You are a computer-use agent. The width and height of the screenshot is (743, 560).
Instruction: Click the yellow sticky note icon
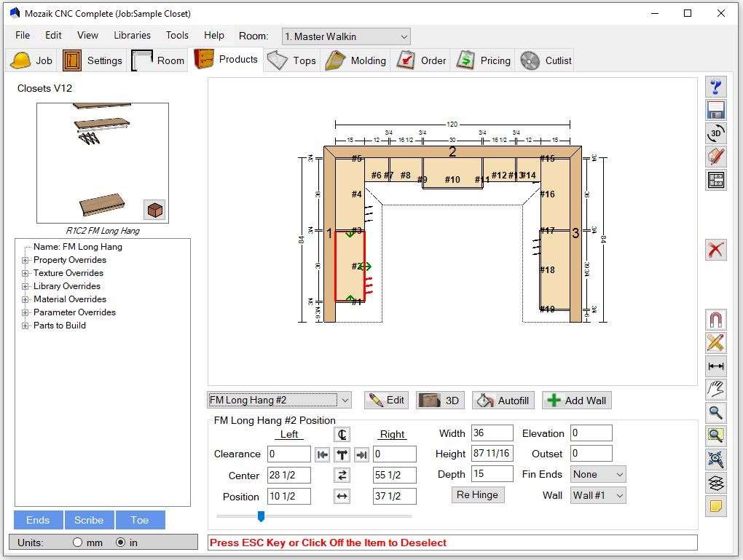715,506
